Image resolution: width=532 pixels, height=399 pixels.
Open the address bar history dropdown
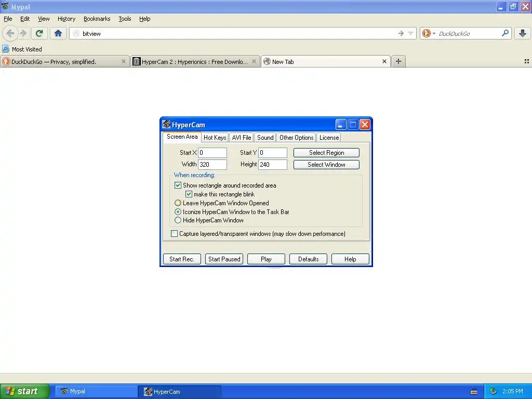(410, 33)
